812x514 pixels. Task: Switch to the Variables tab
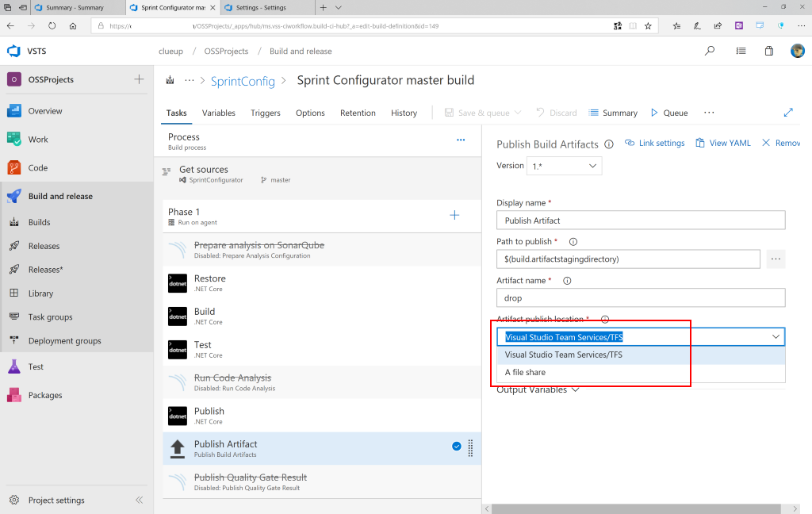point(219,113)
